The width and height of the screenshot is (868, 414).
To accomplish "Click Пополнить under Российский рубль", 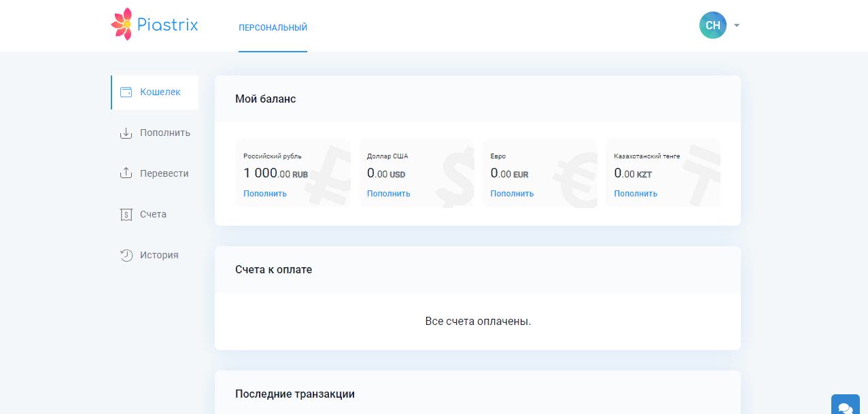I will 265,194.
